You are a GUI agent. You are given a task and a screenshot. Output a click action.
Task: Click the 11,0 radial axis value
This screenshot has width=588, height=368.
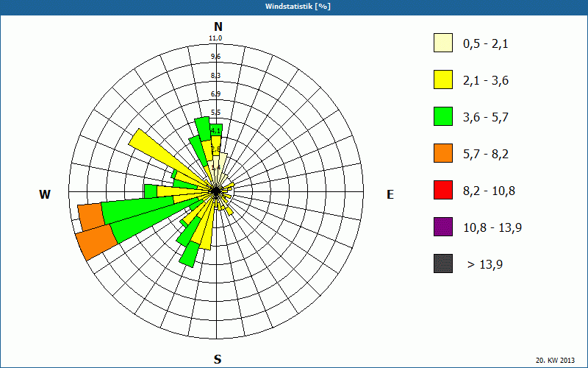215,38
